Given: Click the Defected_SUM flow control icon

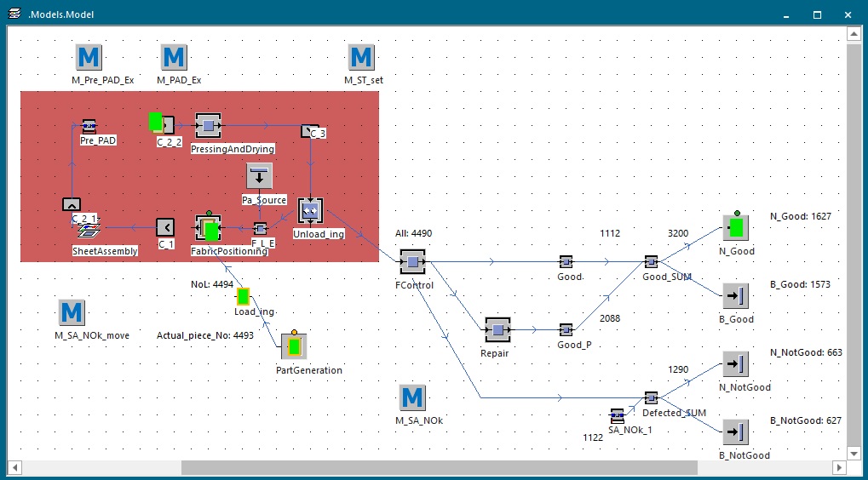Looking at the screenshot, I should [651, 398].
